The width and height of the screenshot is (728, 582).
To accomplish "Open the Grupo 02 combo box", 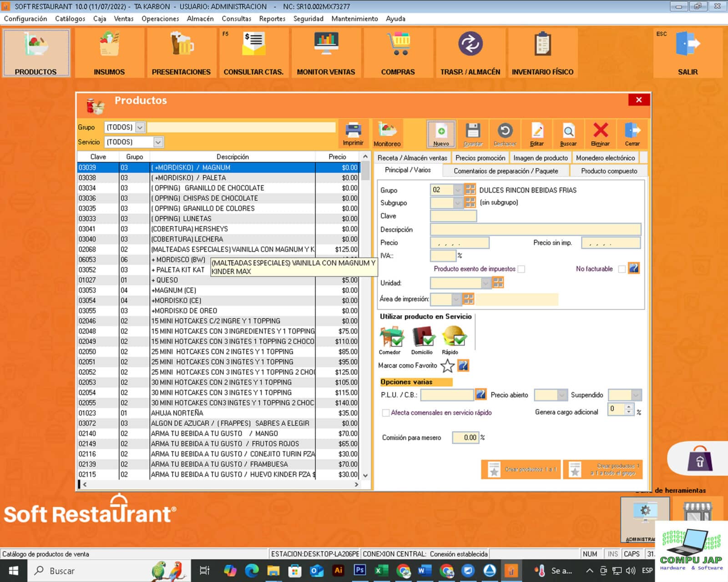I will click(x=458, y=190).
